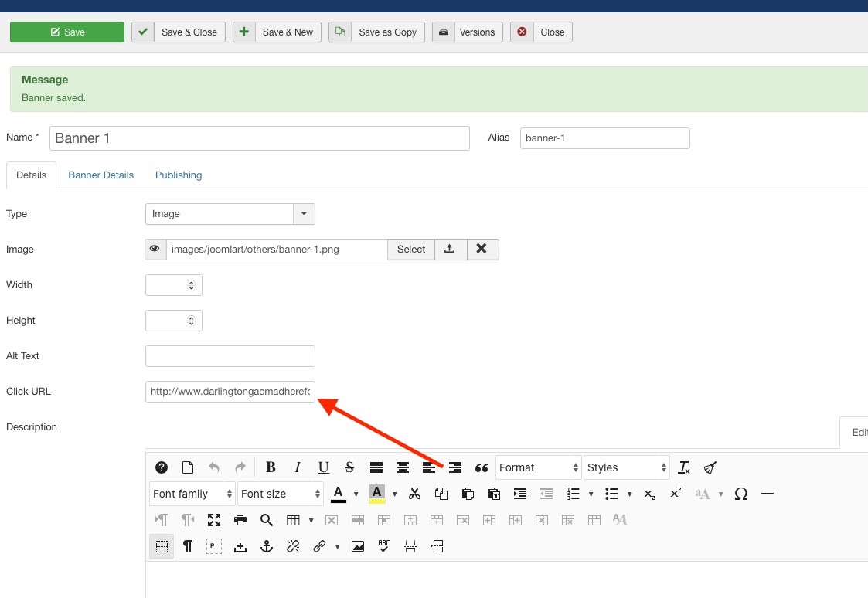Apply italic formatting in the editor
Screen dimensions: 868x598
click(297, 467)
